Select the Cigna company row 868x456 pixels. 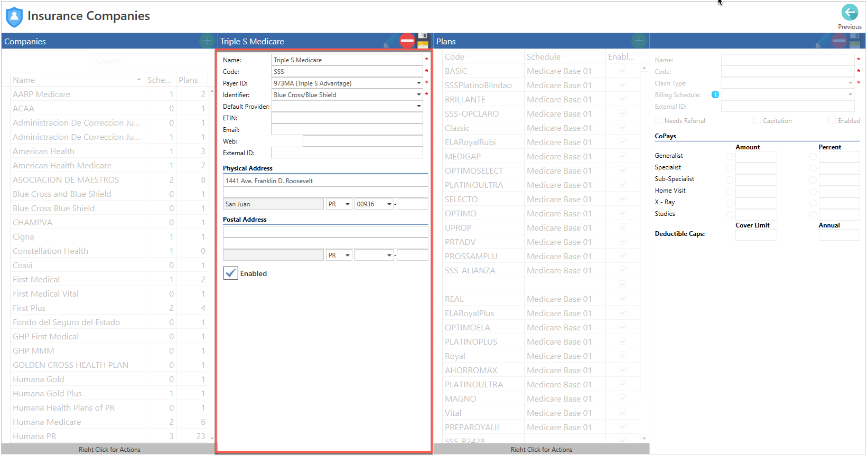coord(109,236)
